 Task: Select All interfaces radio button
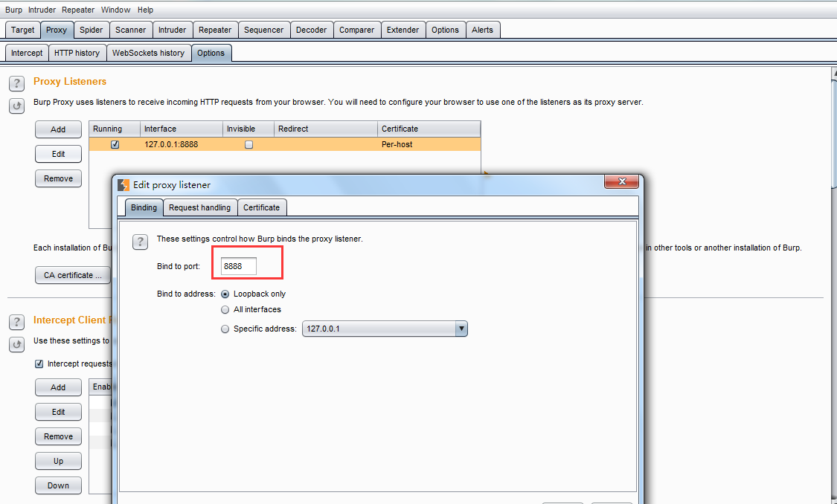pos(225,309)
